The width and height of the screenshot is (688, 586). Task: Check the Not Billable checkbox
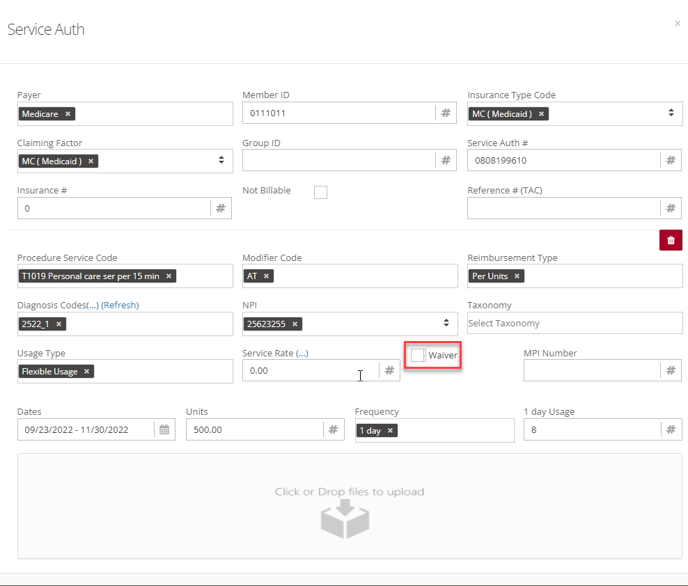pos(320,192)
